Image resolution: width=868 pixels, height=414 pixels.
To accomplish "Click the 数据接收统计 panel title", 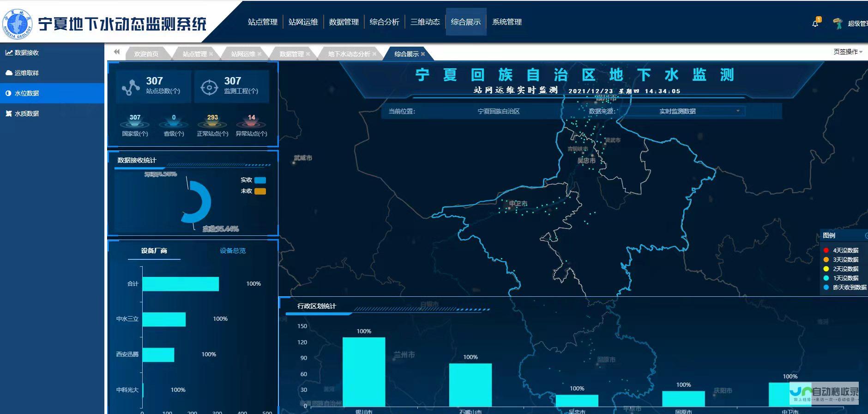I will click(137, 160).
